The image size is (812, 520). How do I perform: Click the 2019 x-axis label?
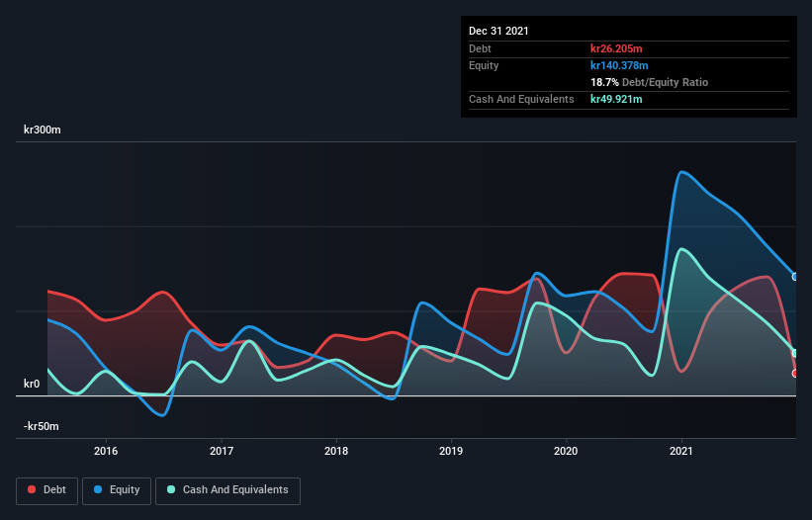tap(451, 451)
